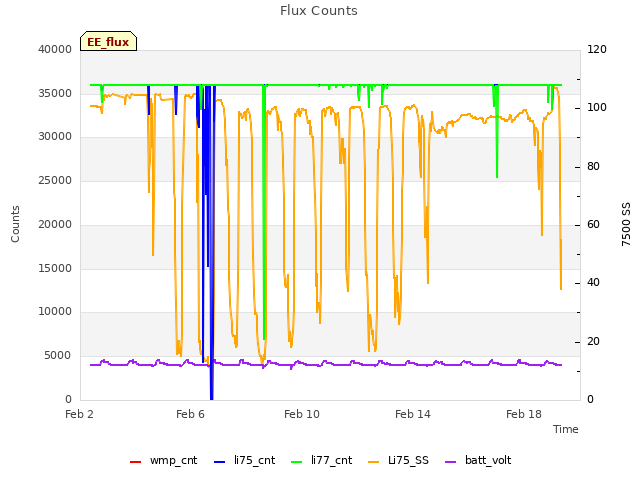The image size is (640, 480).
Task: Click the Time axis label
Action: tap(566, 429)
